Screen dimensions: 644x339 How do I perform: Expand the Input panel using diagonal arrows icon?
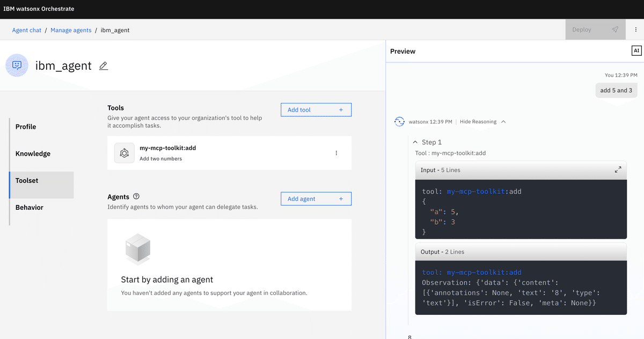(x=618, y=169)
